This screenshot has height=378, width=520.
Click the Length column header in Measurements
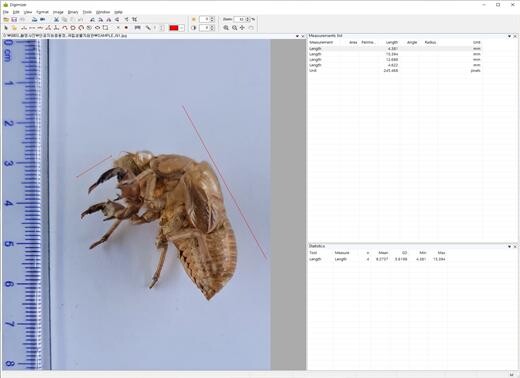pos(392,42)
